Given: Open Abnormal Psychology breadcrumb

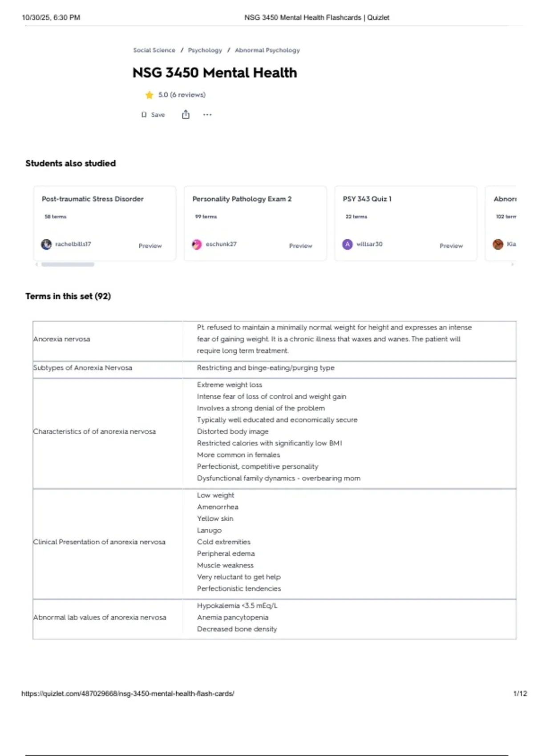Looking at the screenshot, I should pos(267,50).
